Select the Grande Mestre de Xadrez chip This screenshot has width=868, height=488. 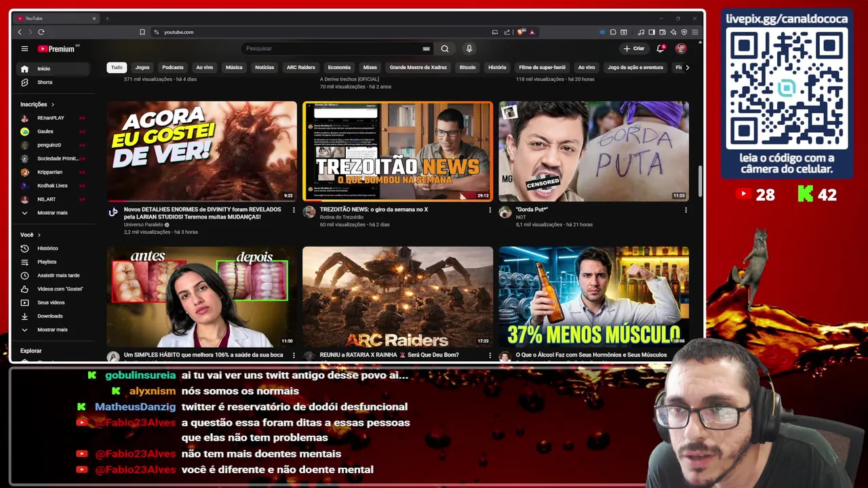coord(418,67)
